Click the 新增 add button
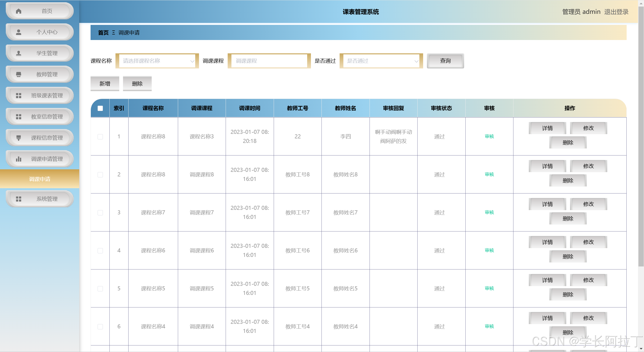Viewport: 644px width, 352px height. coord(105,84)
